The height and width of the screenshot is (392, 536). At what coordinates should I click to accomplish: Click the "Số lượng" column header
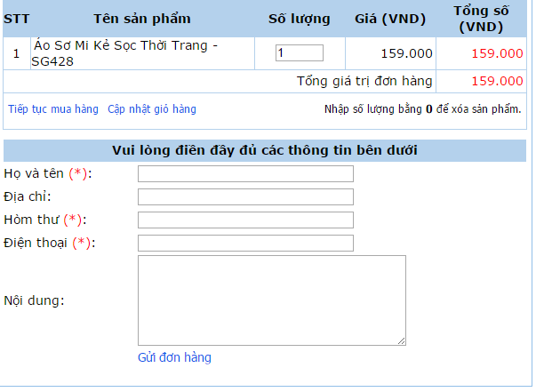pos(300,19)
